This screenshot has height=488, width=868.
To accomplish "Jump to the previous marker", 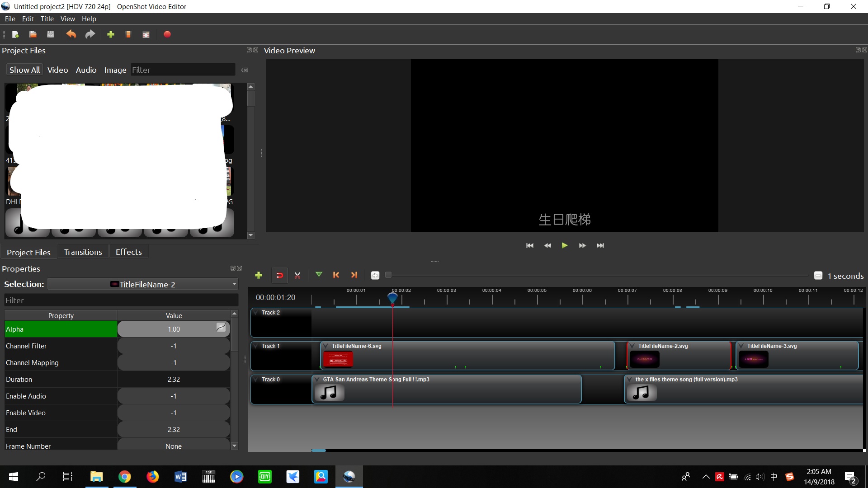I will (x=336, y=275).
